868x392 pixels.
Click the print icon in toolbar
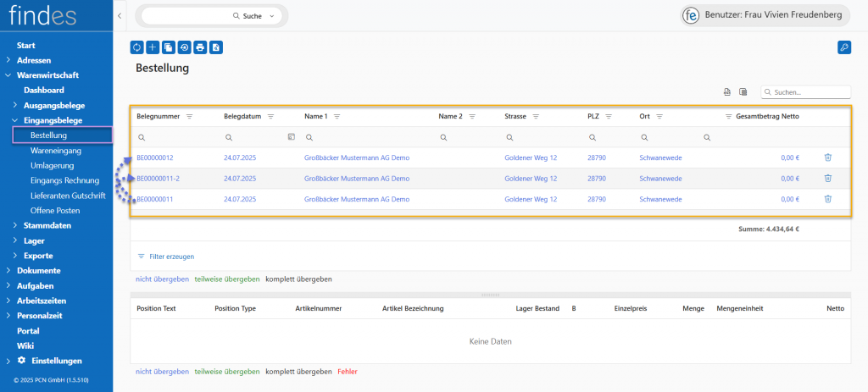point(200,47)
